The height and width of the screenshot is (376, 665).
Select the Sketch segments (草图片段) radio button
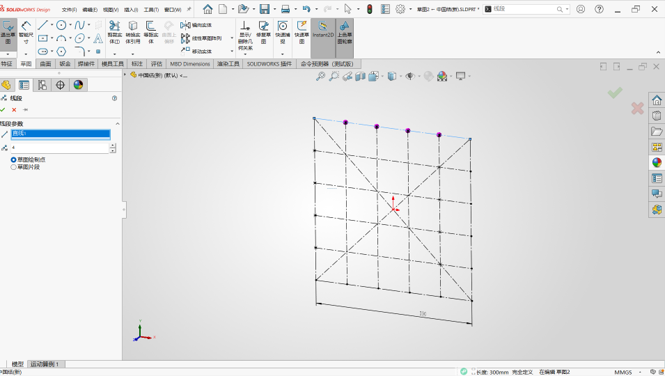[x=14, y=167]
